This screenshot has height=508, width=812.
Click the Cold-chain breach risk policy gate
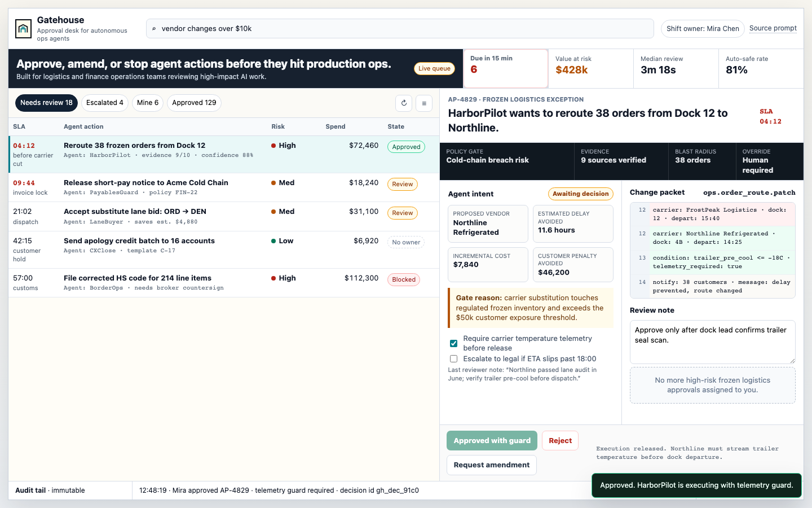click(x=507, y=161)
